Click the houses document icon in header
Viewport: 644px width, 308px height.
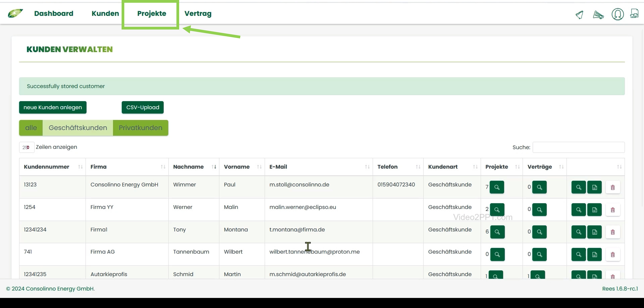coord(634,13)
